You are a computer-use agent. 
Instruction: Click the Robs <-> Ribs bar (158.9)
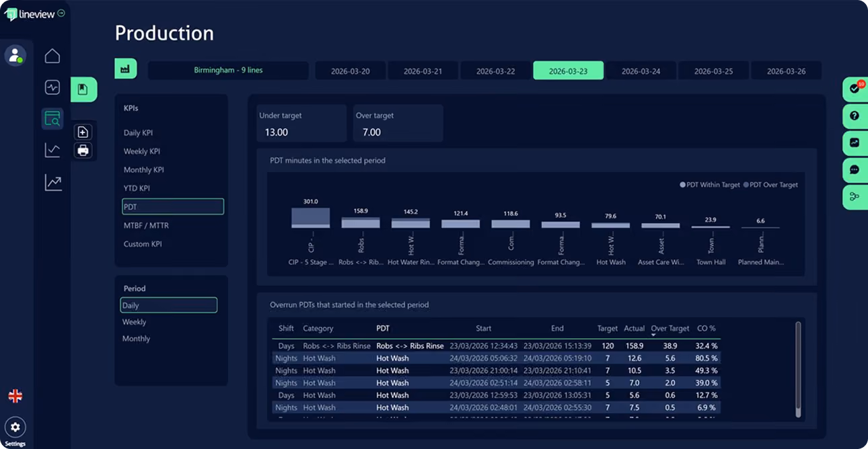pyautogui.click(x=361, y=222)
